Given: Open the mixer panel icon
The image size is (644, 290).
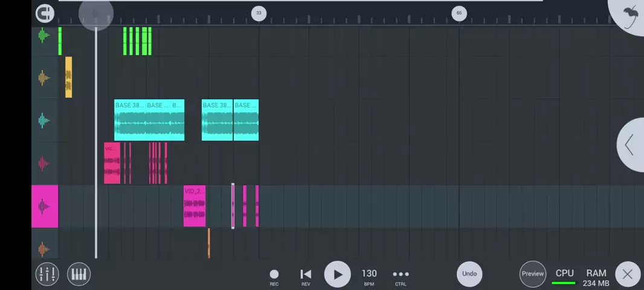Looking at the screenshot, I should tap(47, 274).
